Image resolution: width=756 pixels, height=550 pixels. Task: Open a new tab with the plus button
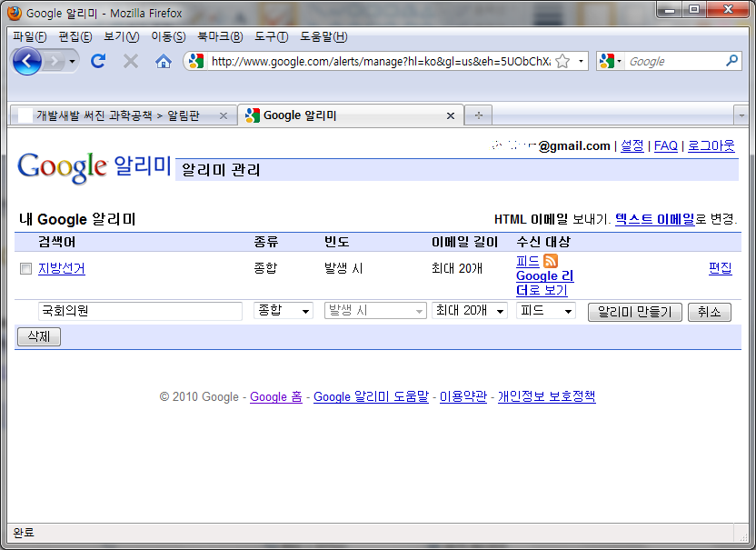click(x=478, y=115)
